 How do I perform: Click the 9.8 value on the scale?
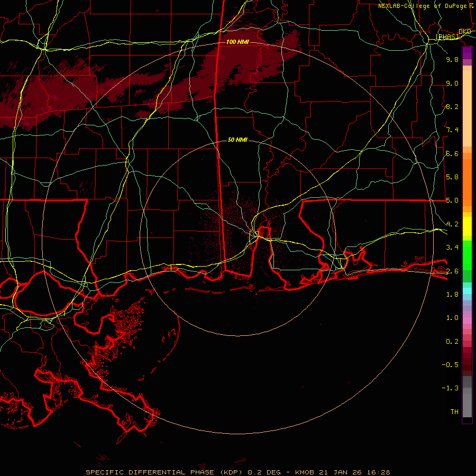click(452, 59)
